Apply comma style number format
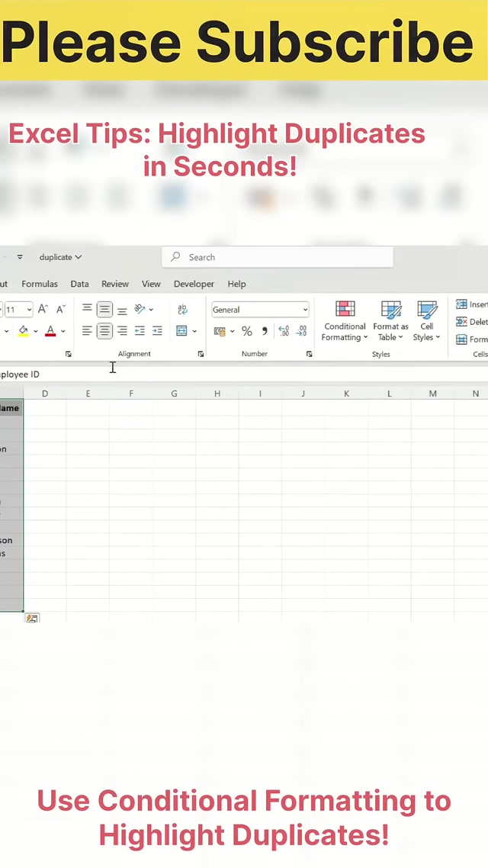Screen dimensions: 488x868 (265, 331)
